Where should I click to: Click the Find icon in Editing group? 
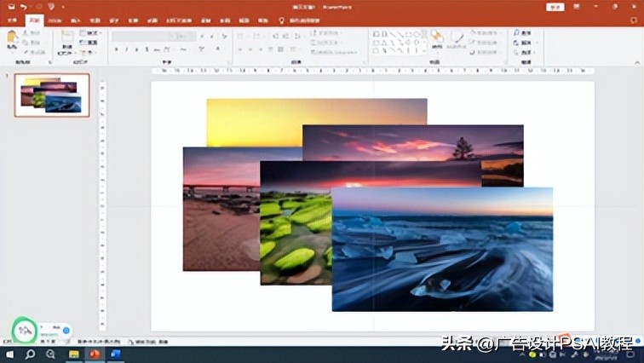515,33
